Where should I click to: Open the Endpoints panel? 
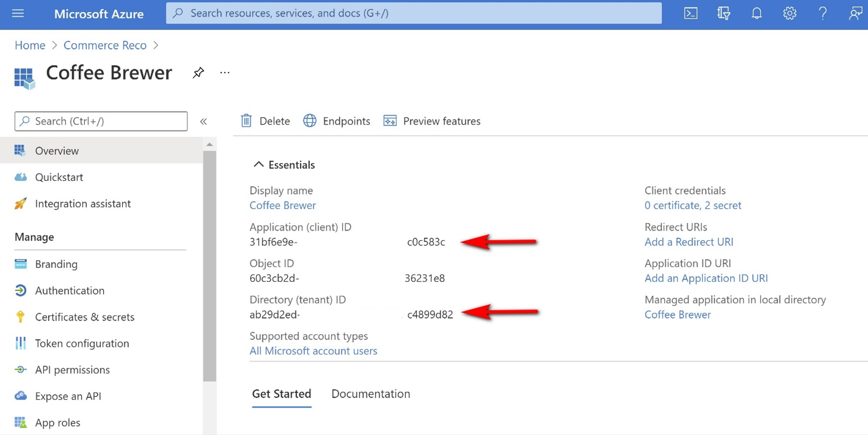[x=337, y=120]
